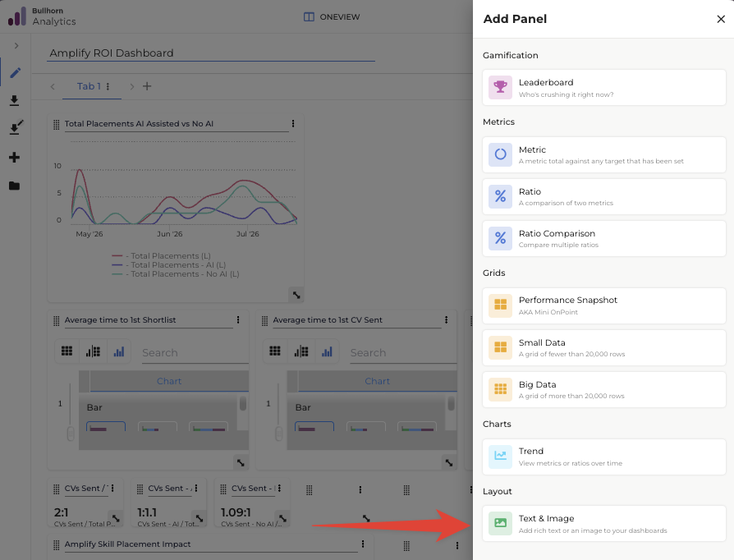Click the Bar chart list scrollbar in 1st Shortlist panel
The image size is (734, 560).
coord(242,404)
